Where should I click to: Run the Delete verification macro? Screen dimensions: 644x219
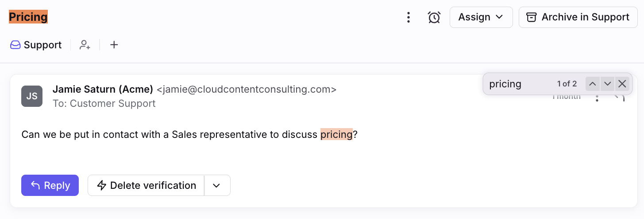coord(146,185)
